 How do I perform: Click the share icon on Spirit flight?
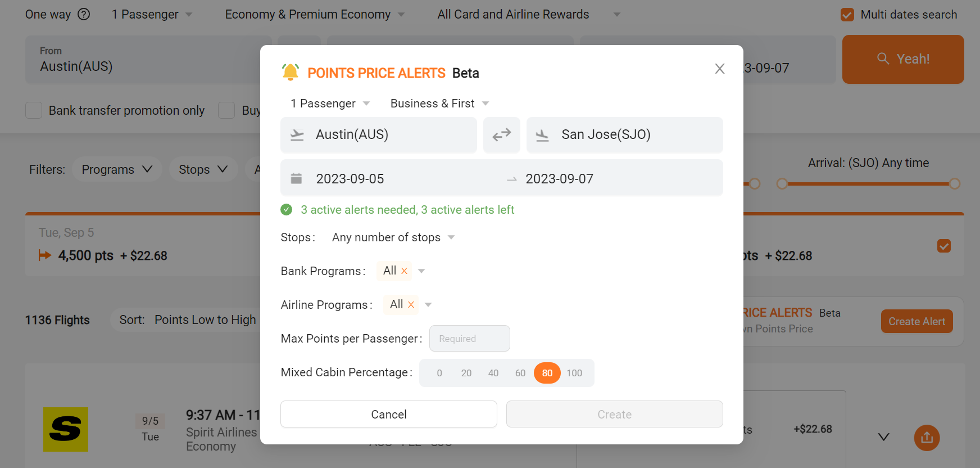point(927,438)
